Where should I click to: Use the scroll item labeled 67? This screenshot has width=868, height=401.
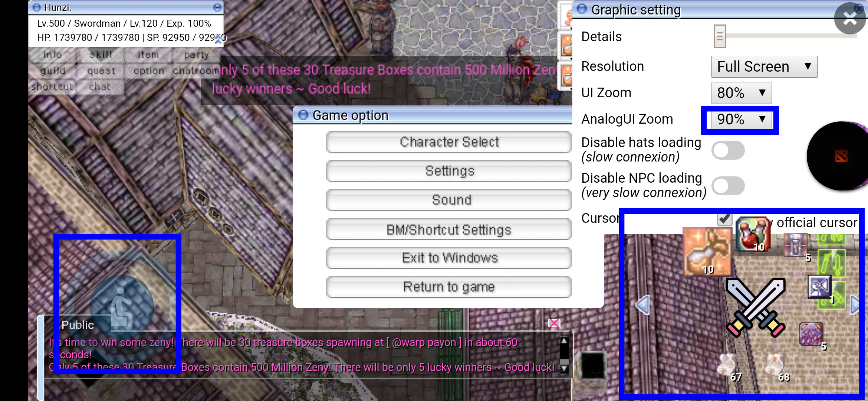728,365
